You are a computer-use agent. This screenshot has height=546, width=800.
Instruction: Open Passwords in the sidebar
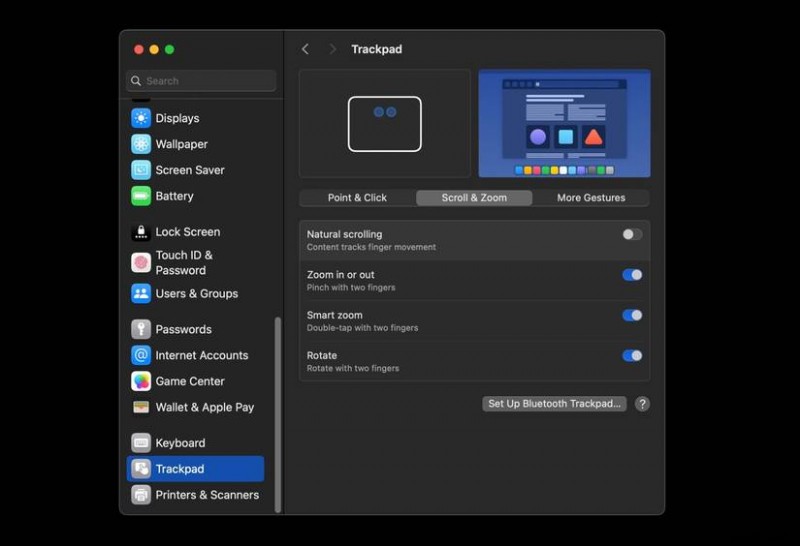point(183,329)
